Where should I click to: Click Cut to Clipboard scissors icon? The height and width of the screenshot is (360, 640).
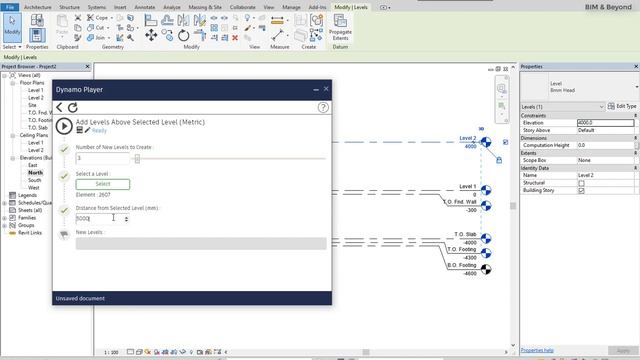tap(78, 18)
